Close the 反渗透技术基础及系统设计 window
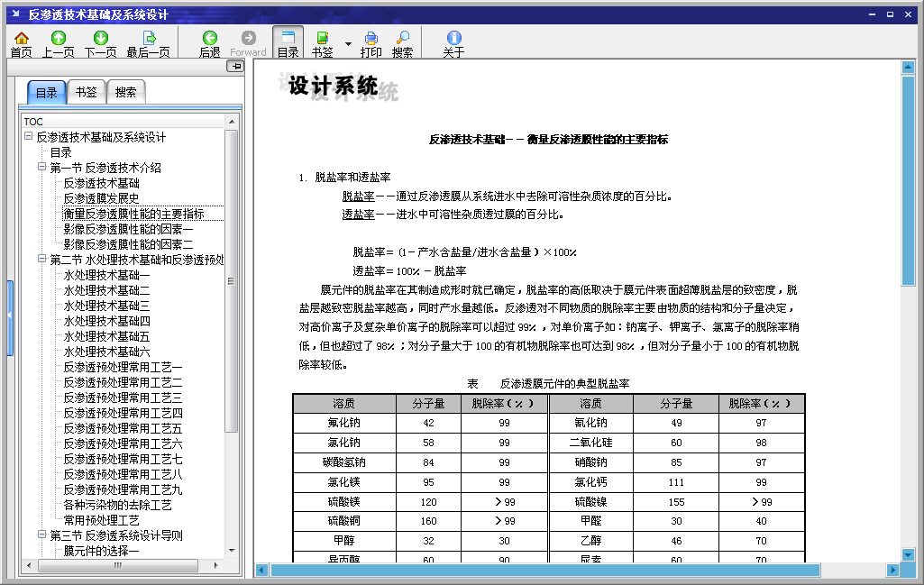The height and width of the screenshot is (585, 924). pos(908,14)
